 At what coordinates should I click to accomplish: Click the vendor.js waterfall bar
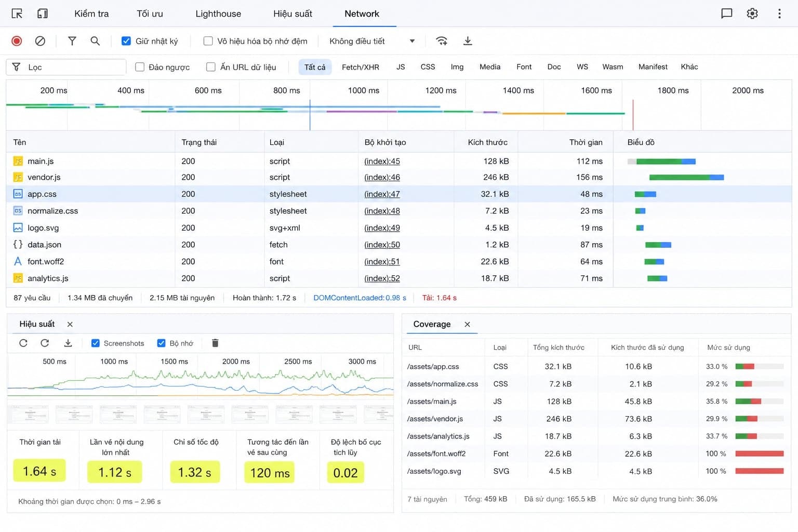pyautogui.click(x=686, y=177)
